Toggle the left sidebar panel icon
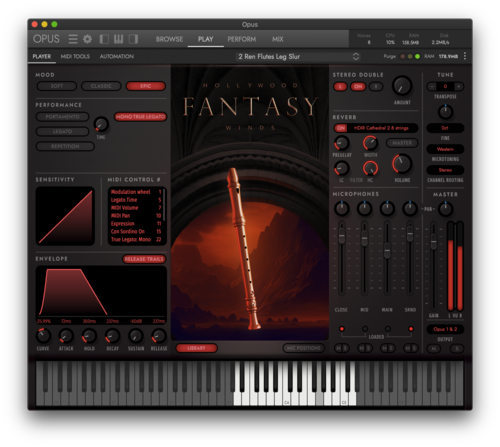This screenshot has width=500, height=447. pyautogui.click(x=104, y=39)
